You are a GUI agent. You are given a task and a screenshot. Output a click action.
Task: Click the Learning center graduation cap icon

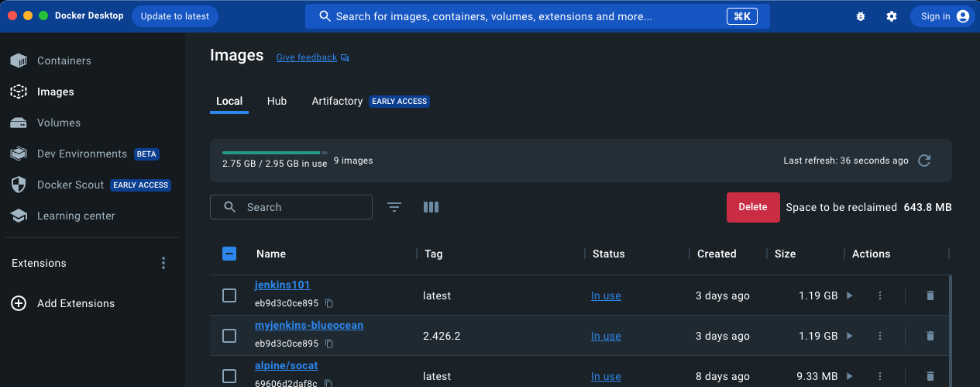(19, 216)
